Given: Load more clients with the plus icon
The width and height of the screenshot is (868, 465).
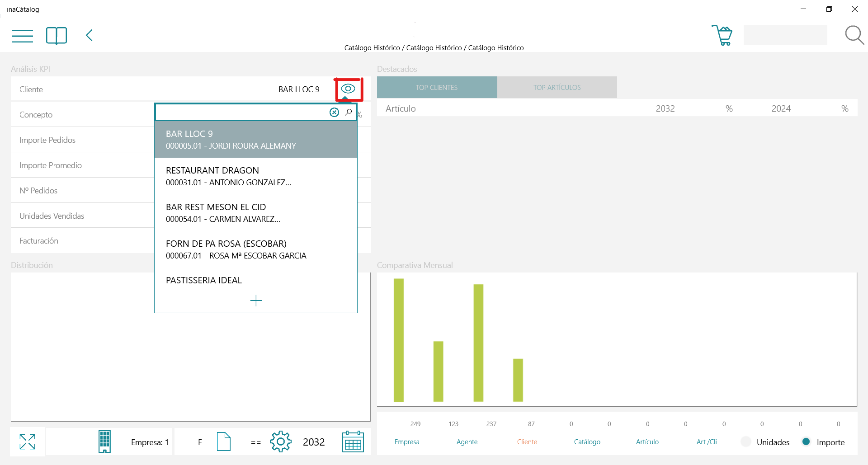Looking at the screenshot, I should pos(256,301).
